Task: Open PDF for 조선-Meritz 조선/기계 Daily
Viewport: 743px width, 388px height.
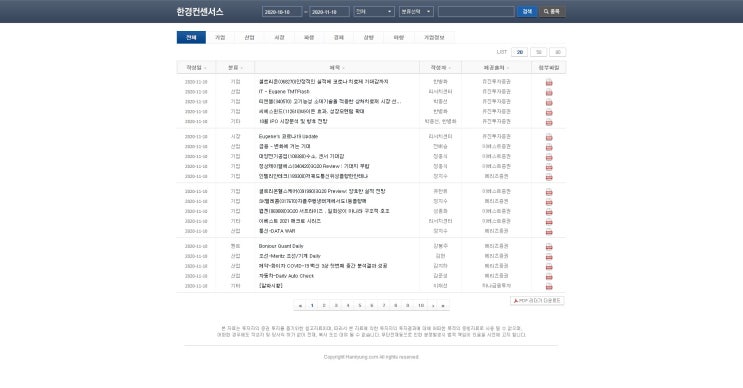Action: [x=549, y=256]
